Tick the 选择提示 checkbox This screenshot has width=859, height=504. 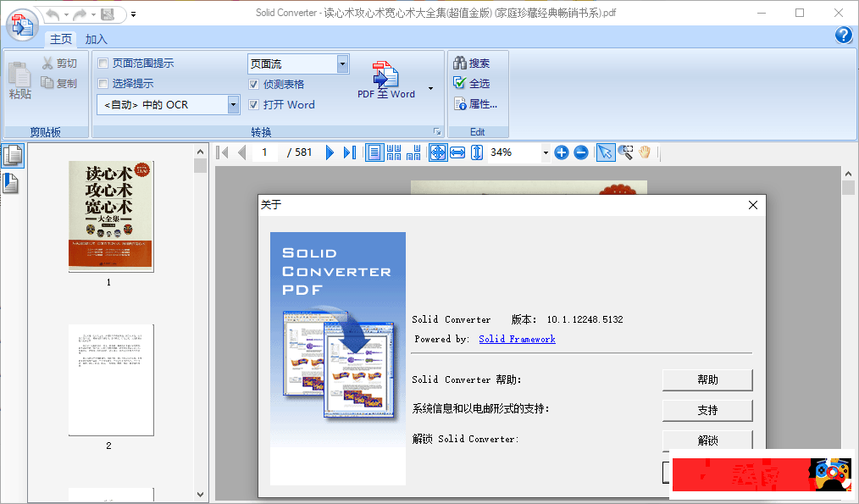[x=103, y=84]
